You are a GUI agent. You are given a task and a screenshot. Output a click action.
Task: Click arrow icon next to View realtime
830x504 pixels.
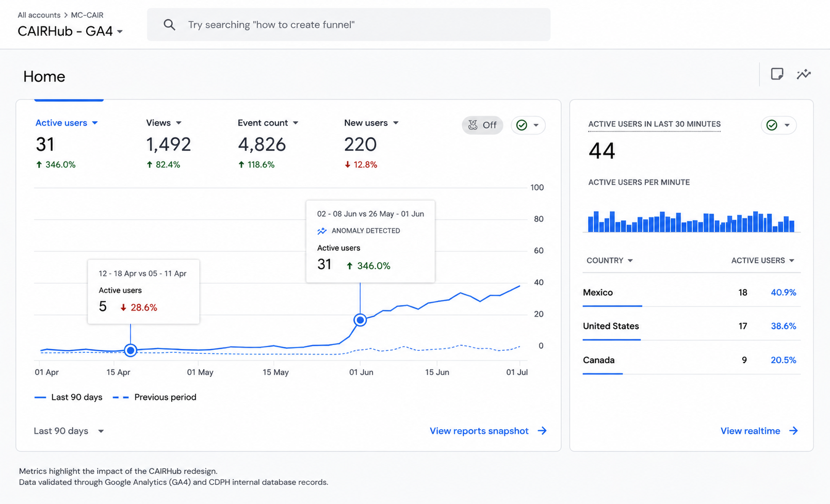pyautogui.click(x=793, y=431)
